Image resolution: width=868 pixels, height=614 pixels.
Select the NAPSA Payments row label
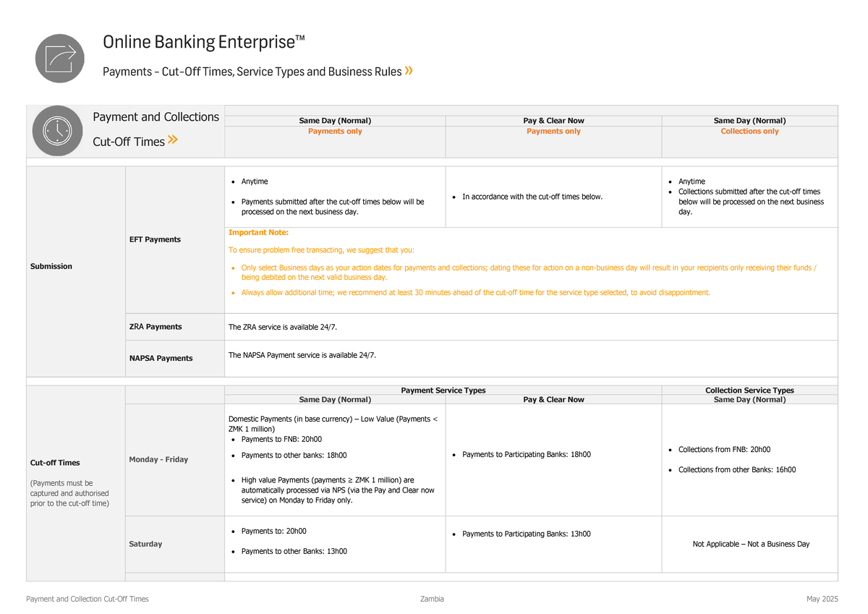(x=161, y=359)
